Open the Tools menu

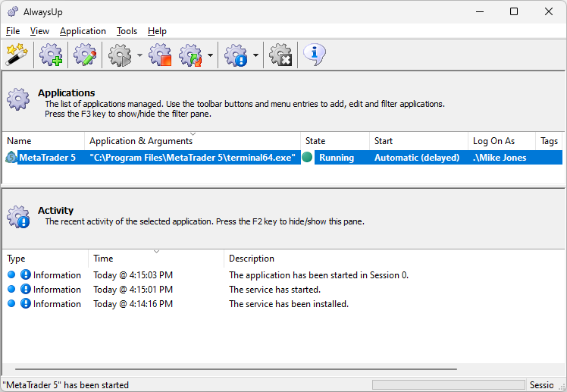(127, 31)
